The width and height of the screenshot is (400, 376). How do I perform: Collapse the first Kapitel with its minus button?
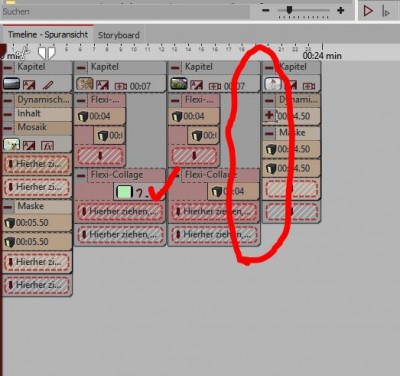point(8,68)
